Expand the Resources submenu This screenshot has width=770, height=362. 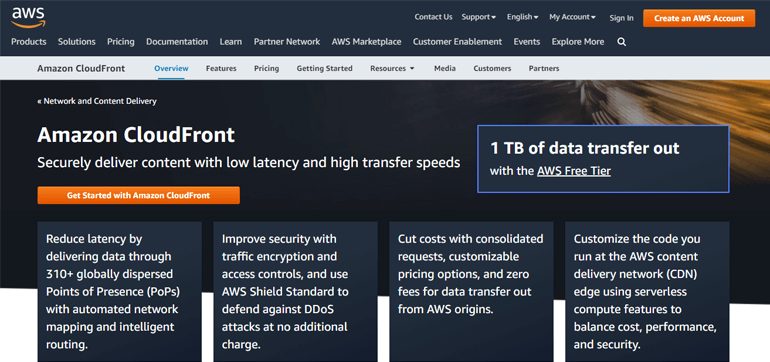(x=392, y=68)
